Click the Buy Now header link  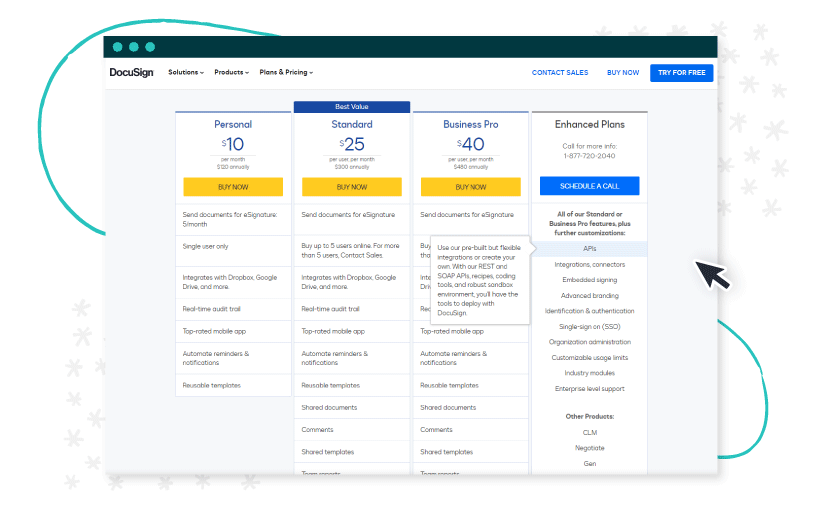point(623,73)
